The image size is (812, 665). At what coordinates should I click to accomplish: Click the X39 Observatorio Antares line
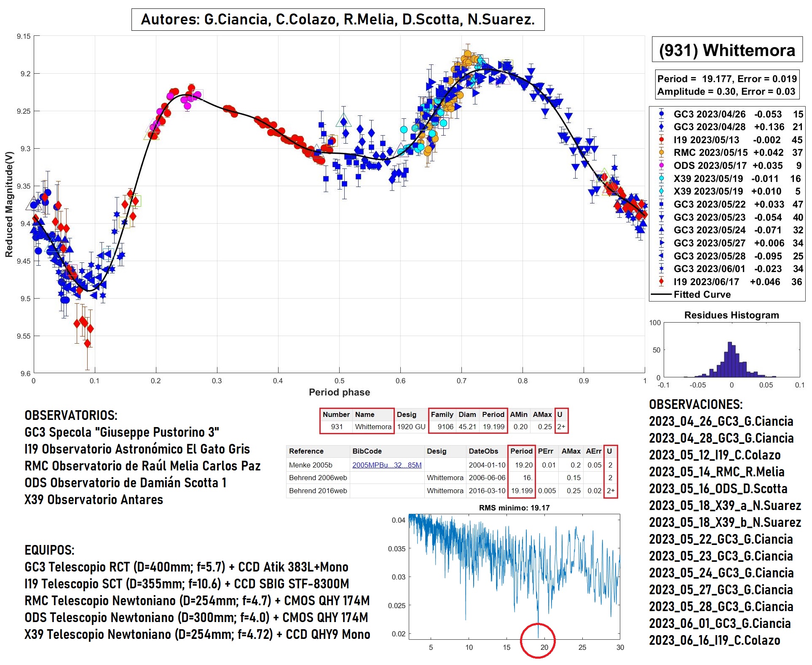point(94,499)
